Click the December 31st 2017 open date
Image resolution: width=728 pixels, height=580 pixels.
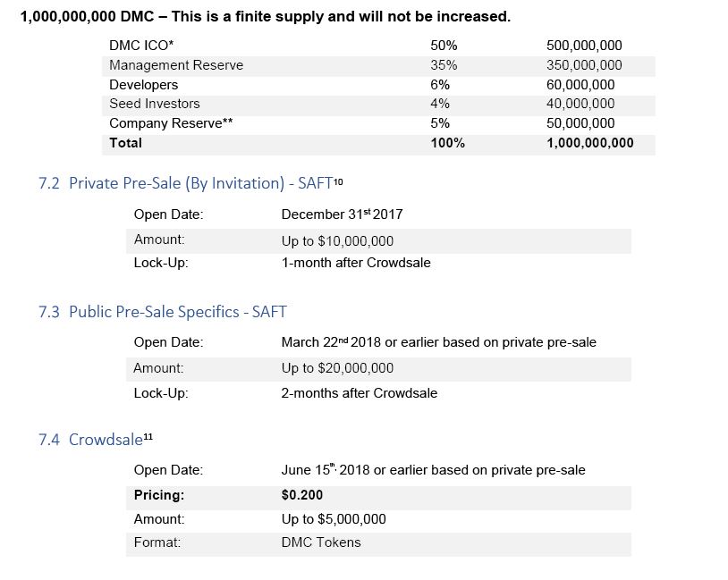pos(342,214)
